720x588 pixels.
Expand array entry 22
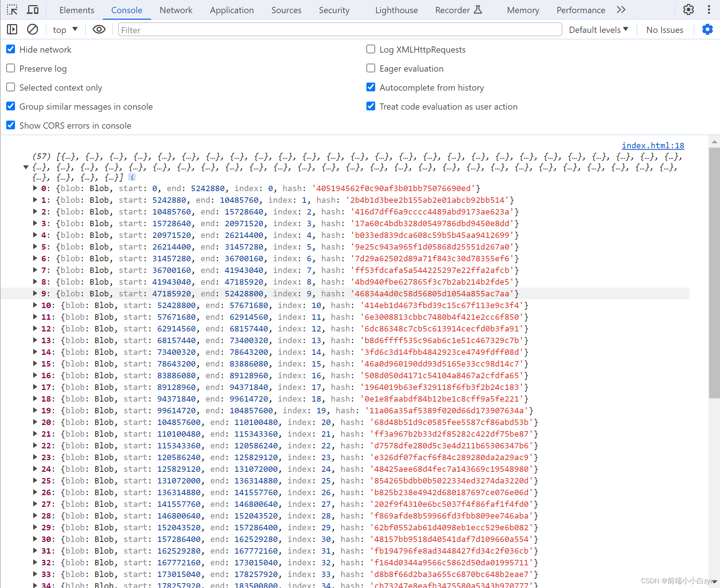[x=35, y=445]
